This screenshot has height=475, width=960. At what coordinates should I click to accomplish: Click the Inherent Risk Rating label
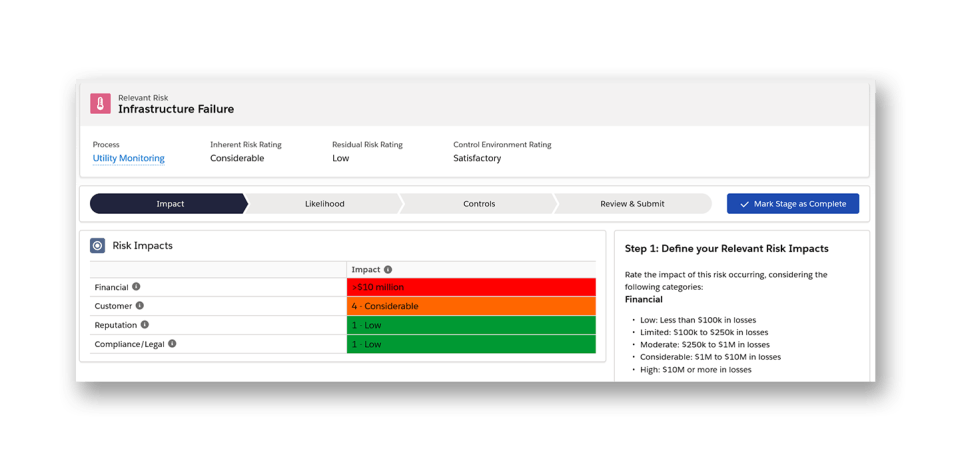[x=246, y=145]
